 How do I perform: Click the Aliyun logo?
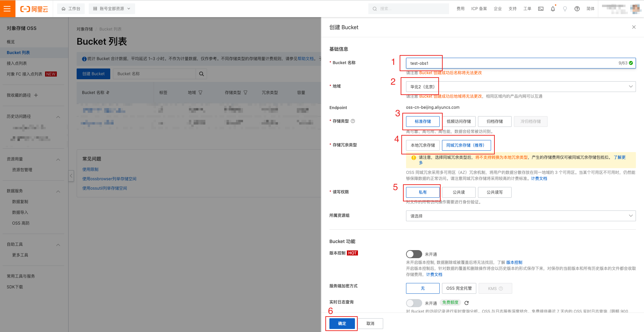tap(34, 9)
